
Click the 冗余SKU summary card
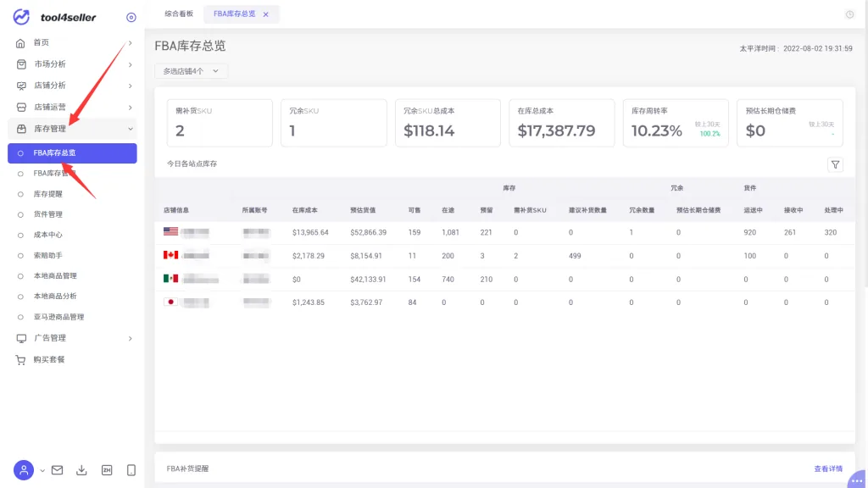click(334, 123)
